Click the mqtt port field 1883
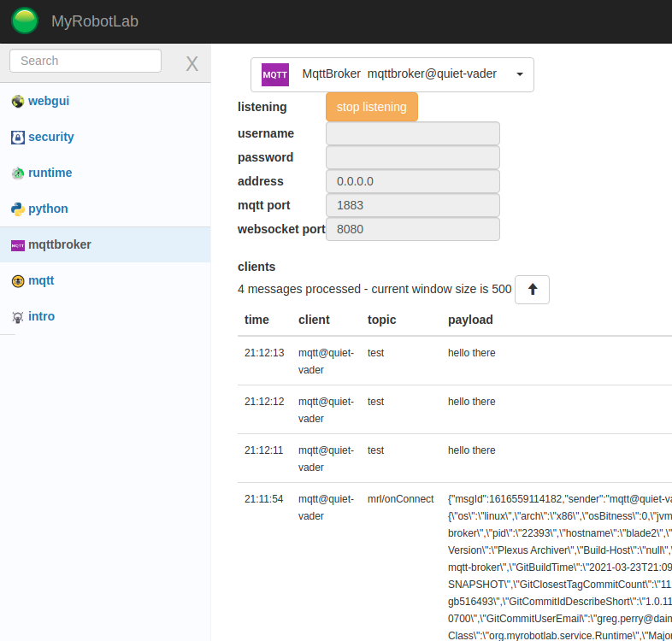672x641 pixels. (x=413, y=205)
